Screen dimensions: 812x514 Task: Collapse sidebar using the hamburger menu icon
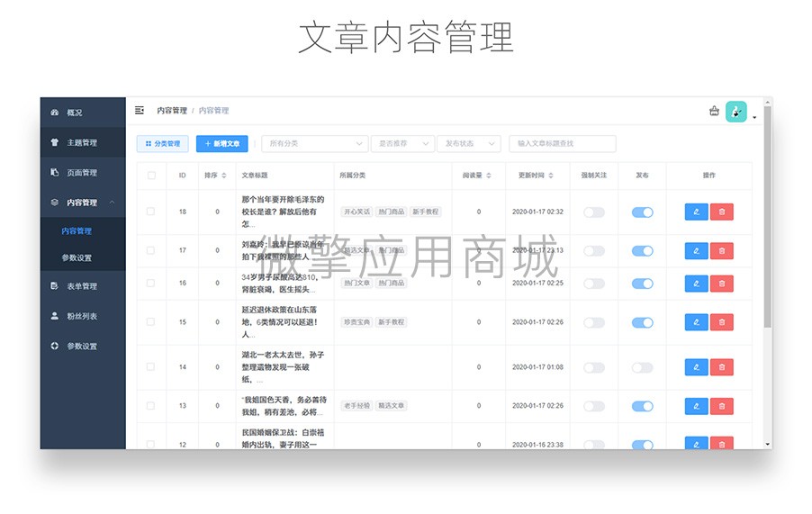[x=140, y=110]
